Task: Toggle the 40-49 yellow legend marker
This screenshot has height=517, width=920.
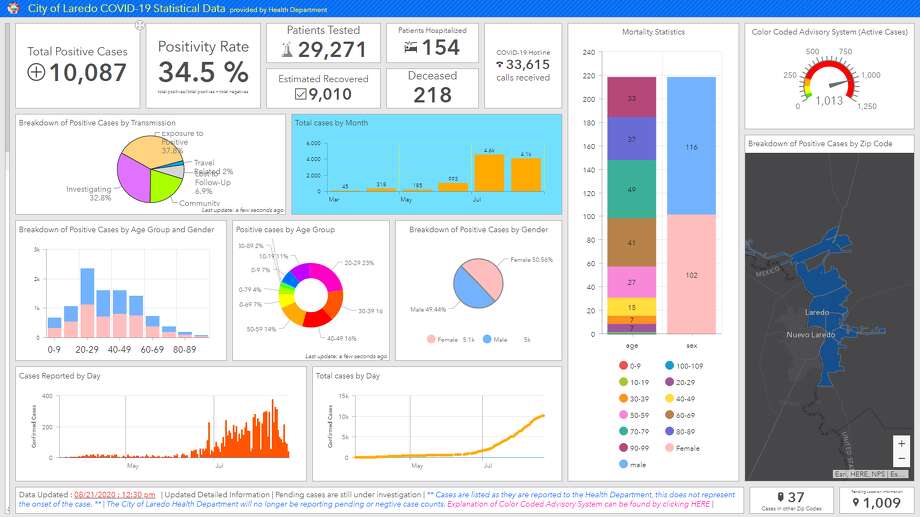Action: (667, 398)
